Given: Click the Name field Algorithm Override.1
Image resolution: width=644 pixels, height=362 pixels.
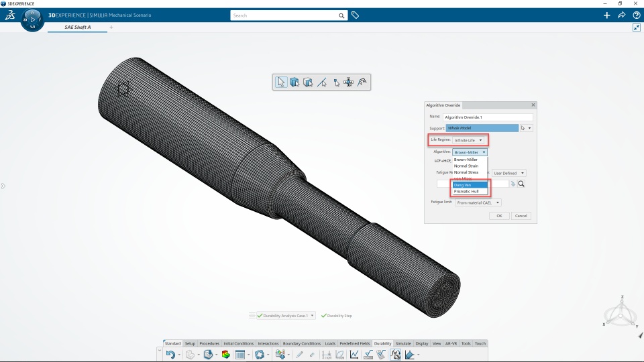Looking at the screenshot, I should tap(488, 117).
